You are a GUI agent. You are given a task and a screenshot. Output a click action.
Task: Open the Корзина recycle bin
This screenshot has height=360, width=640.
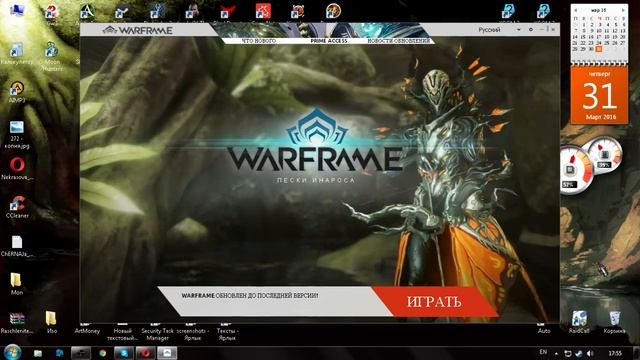tap(614, 322)
